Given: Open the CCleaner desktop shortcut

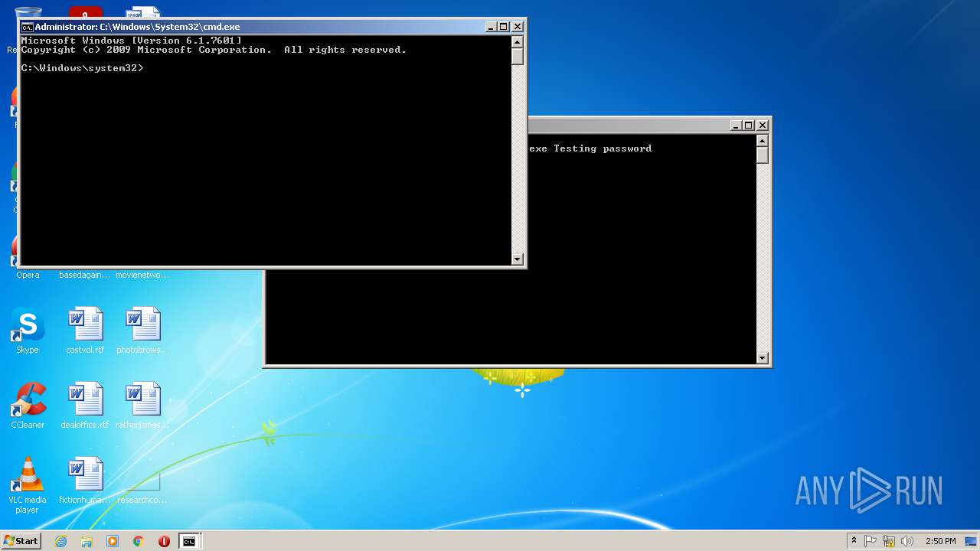Looking at the screenshot, I should (x=28, y=406).
